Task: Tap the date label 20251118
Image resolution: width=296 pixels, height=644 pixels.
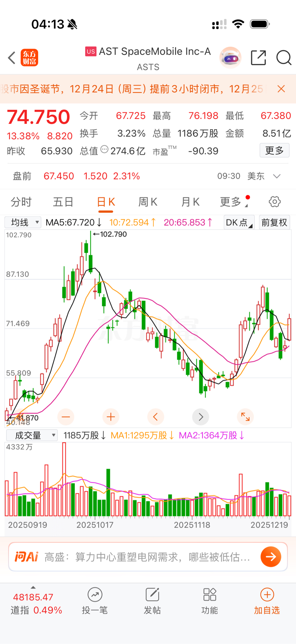Action: tap(192, 525)
